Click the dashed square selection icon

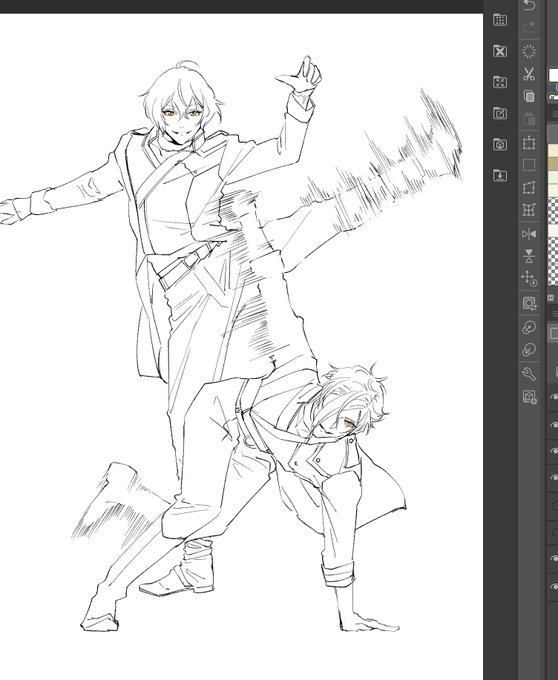pos(529,165)
